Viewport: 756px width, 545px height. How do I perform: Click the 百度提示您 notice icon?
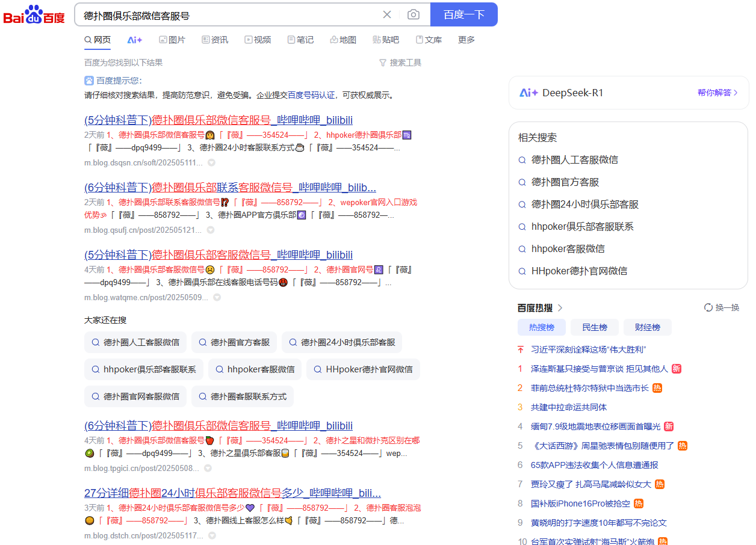[89, 81]
